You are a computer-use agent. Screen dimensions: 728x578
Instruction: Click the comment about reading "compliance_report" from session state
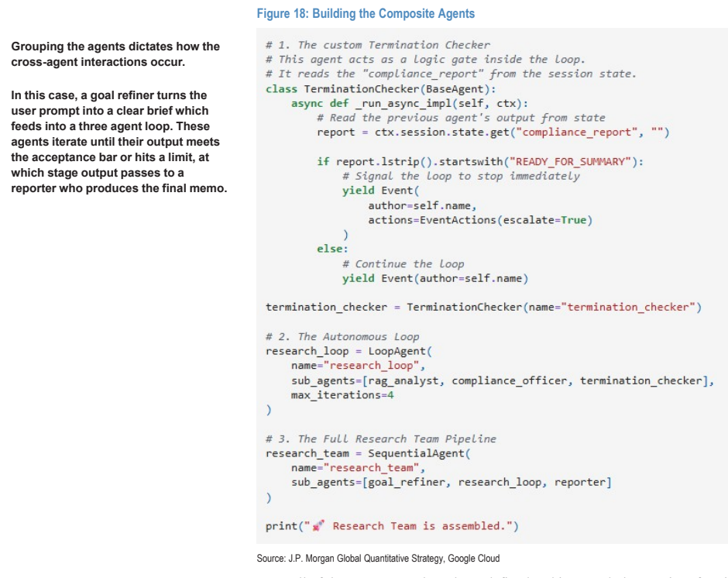click(x=451, y=74)
